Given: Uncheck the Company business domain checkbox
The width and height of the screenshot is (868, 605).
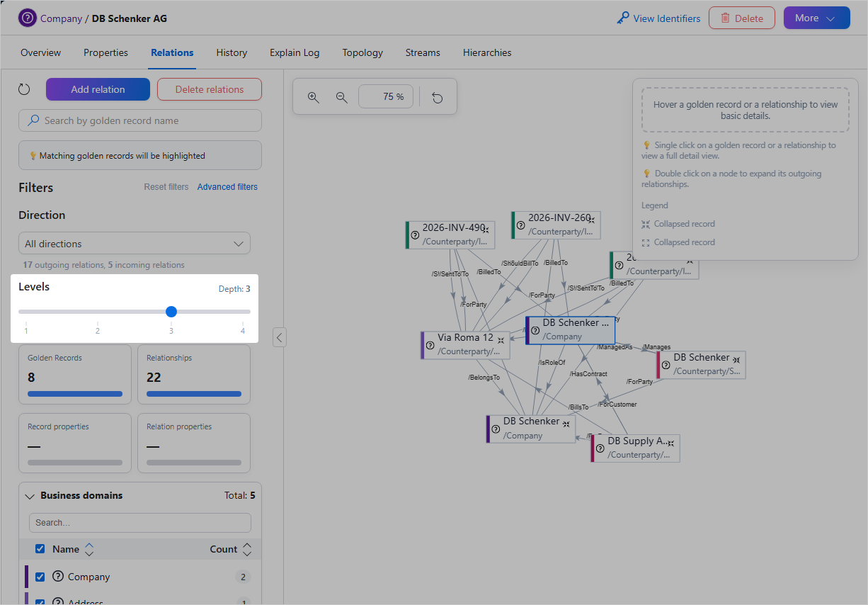Looking at the screenshot, I should click(40, 577).
